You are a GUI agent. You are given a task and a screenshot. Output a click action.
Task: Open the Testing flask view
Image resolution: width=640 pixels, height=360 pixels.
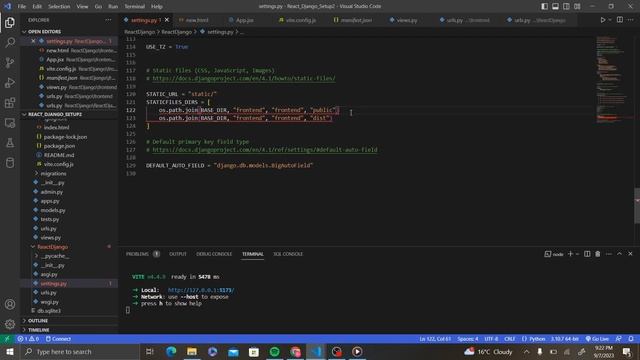tap(10, 143)
